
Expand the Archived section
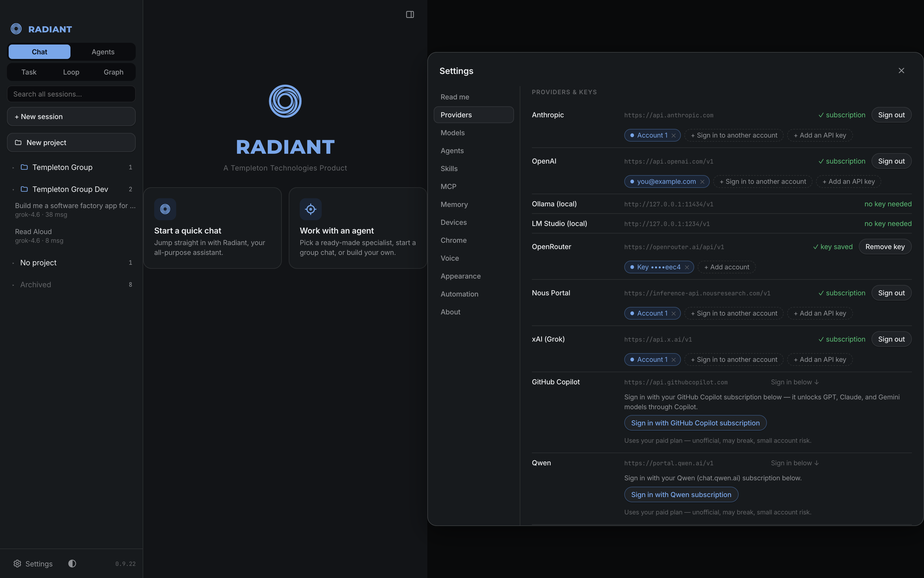point(13,285)
